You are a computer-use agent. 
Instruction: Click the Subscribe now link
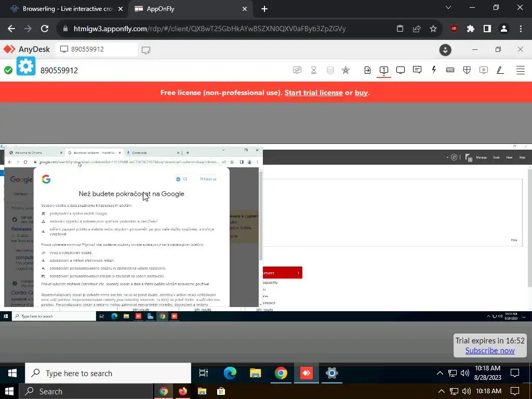(x=490, y=351)
